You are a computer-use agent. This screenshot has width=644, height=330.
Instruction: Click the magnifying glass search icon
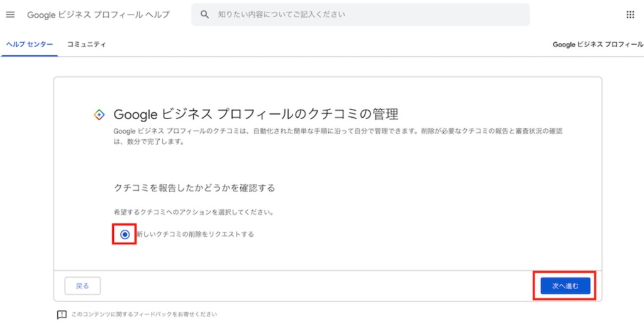point(204,14)
